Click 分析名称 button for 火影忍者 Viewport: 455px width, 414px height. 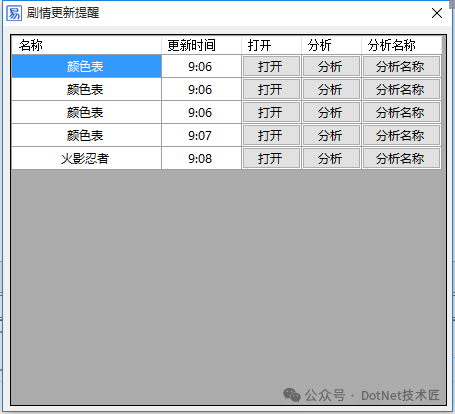click(x=401, y=159)
